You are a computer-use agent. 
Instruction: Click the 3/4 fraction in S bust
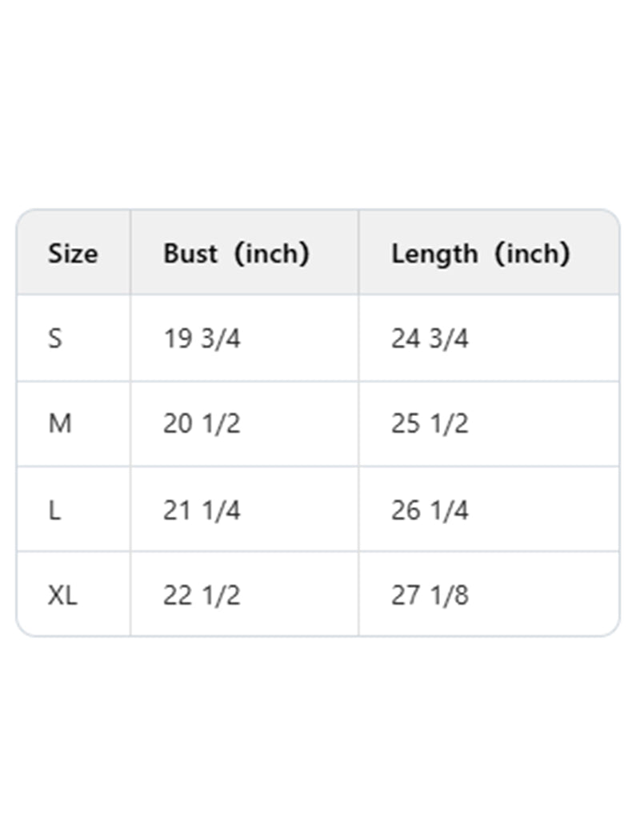[x=220, y=338]
